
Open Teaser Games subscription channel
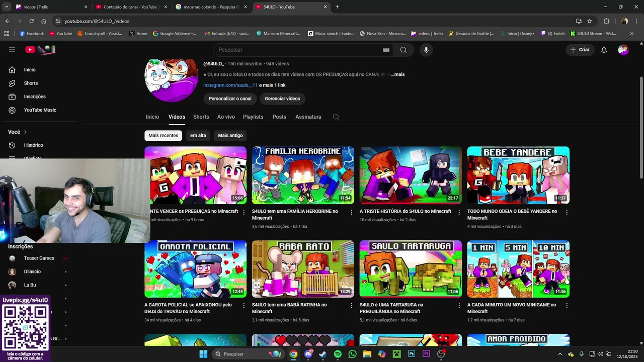pos(40,258)
